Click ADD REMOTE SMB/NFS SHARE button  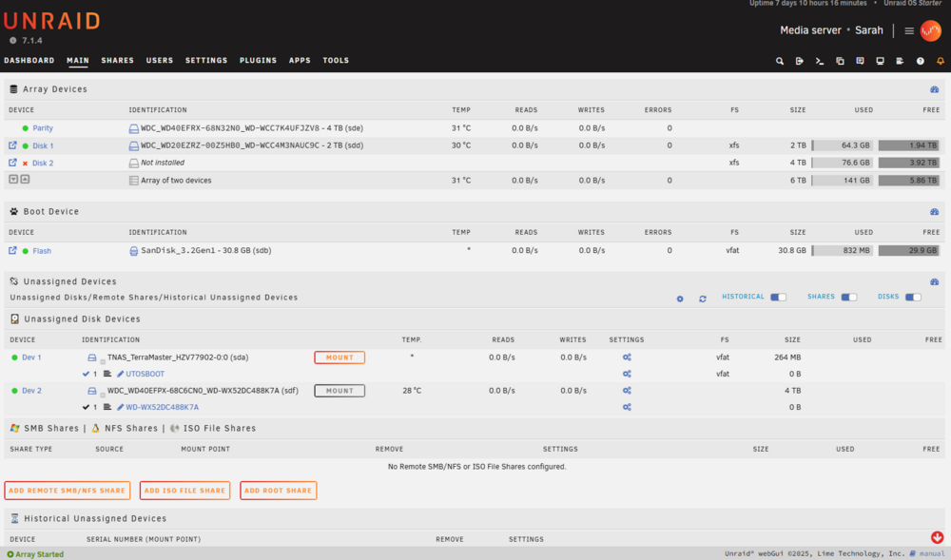coord(67,491)
